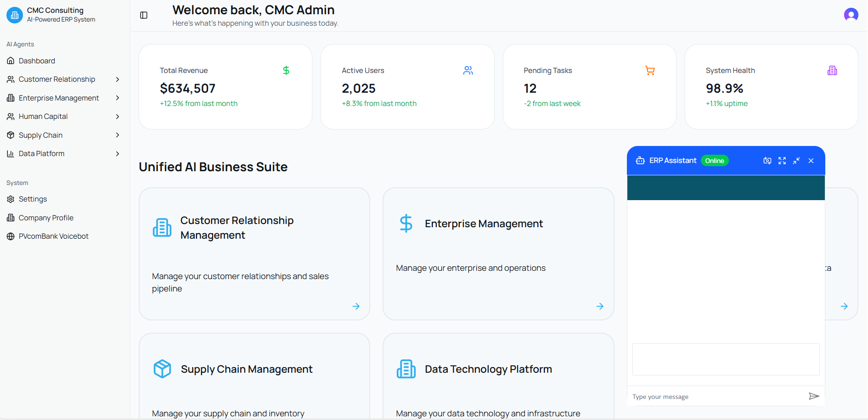Viewport: 868px width, 420px height.
Task: Open the user profile avatar
Action: 851,15
